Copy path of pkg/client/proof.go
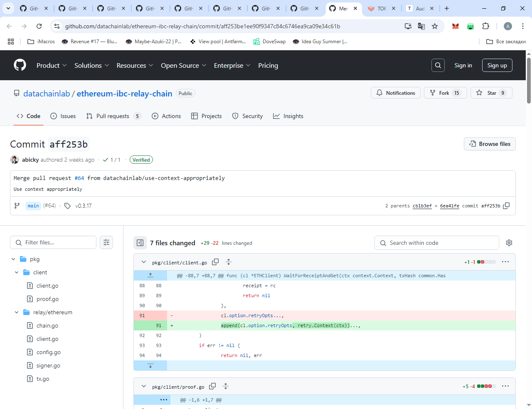 pyautogui.click(x=212, y=387)
